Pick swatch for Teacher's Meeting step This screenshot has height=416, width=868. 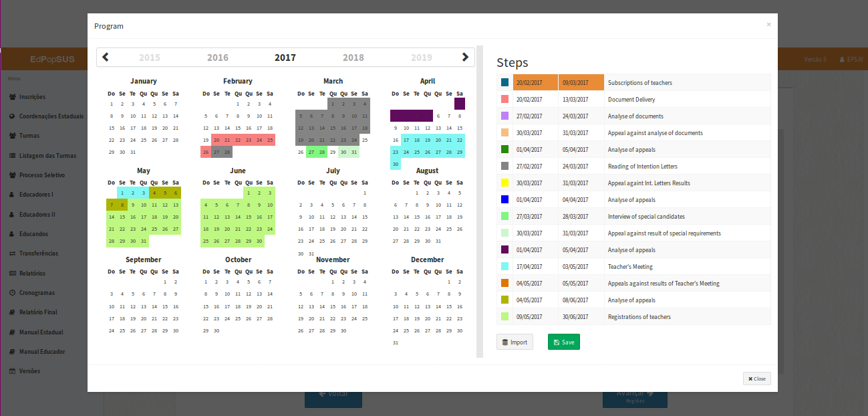tap(505, 267)
